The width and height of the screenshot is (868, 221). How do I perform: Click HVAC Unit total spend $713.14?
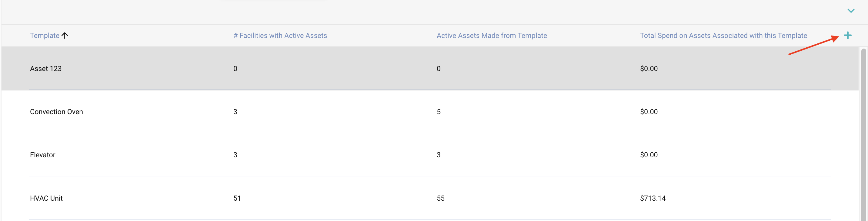click(653, 198)
